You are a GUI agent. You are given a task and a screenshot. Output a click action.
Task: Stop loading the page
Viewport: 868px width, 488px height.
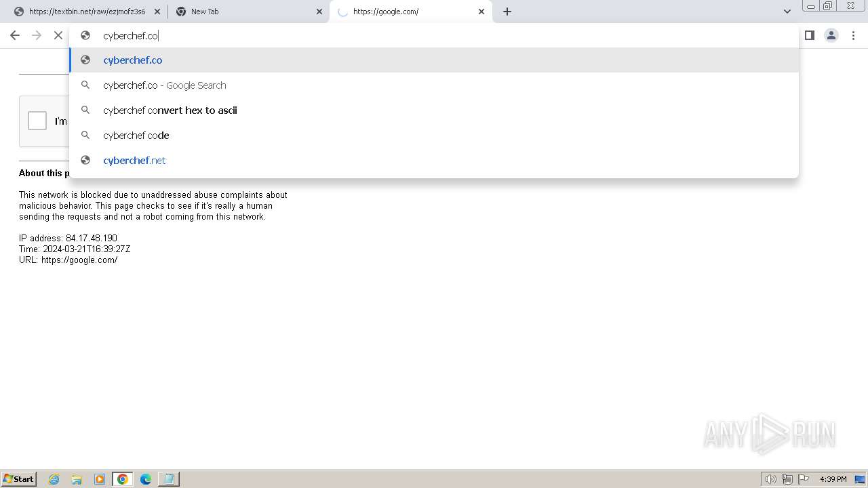point(58,35)
